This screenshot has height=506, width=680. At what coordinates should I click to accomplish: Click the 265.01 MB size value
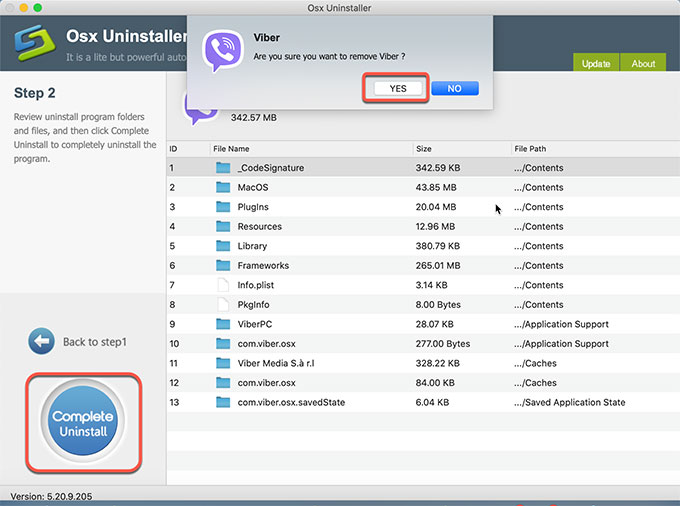(x=438, y=265)
